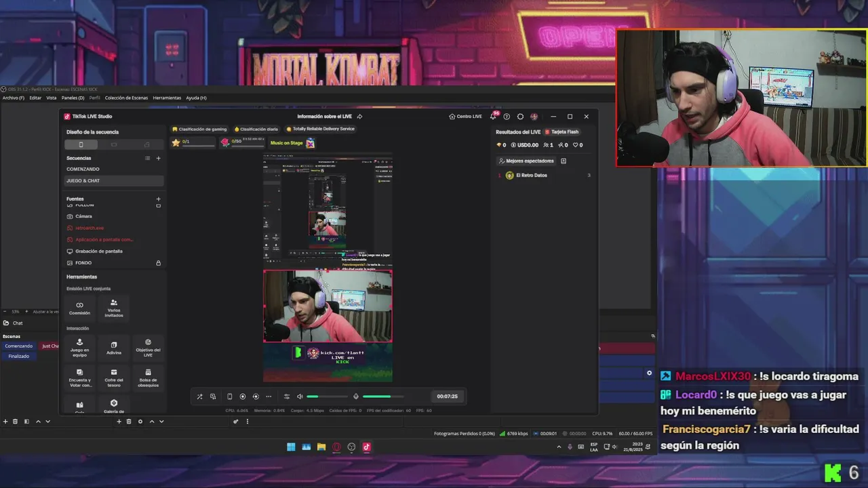Select viewer El Retro Datos
868x488 pixels.
(544, 176)
